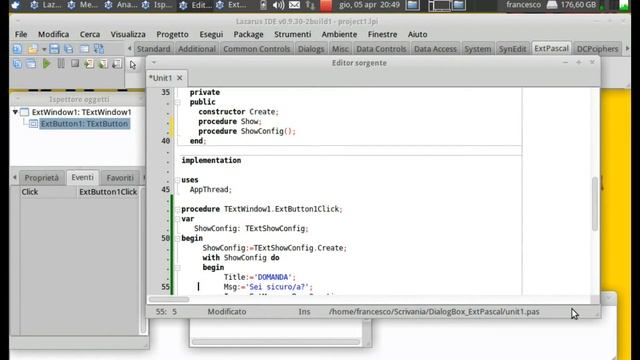
Task: Switch to the Data Access palette tab
Action: coord(435,49)
